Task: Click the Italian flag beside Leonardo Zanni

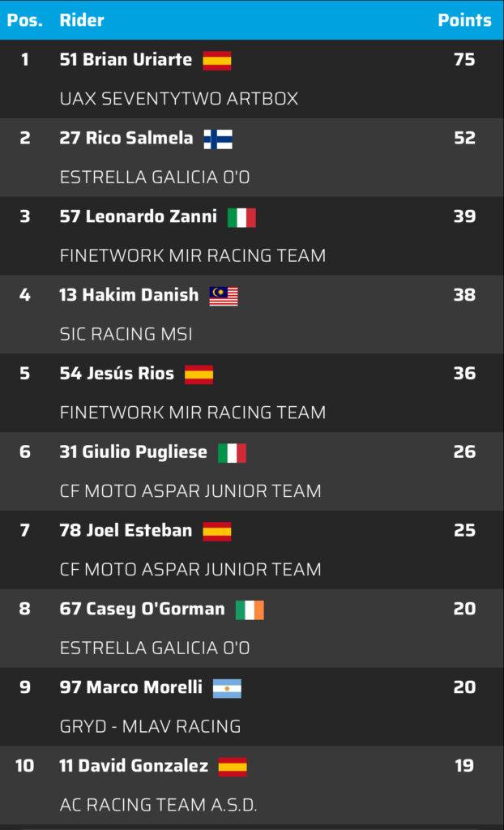Action: coord(241,217)
